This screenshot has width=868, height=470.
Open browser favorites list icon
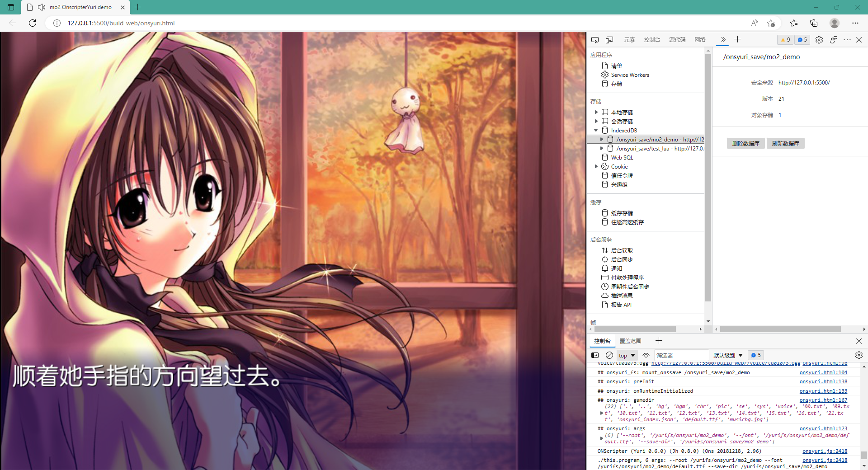coord(794,23)
